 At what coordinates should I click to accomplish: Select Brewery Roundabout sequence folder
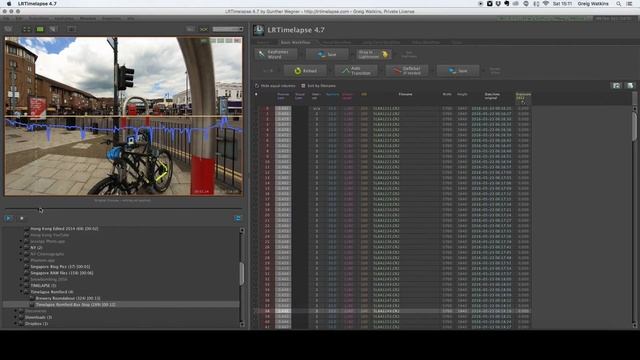tap(68, 298)
